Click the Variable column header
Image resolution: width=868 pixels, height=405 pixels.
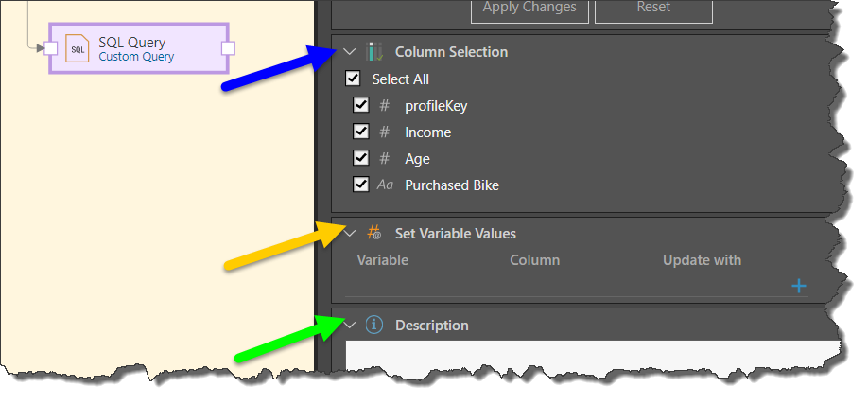pyautogui.click(x=382, y=260)
